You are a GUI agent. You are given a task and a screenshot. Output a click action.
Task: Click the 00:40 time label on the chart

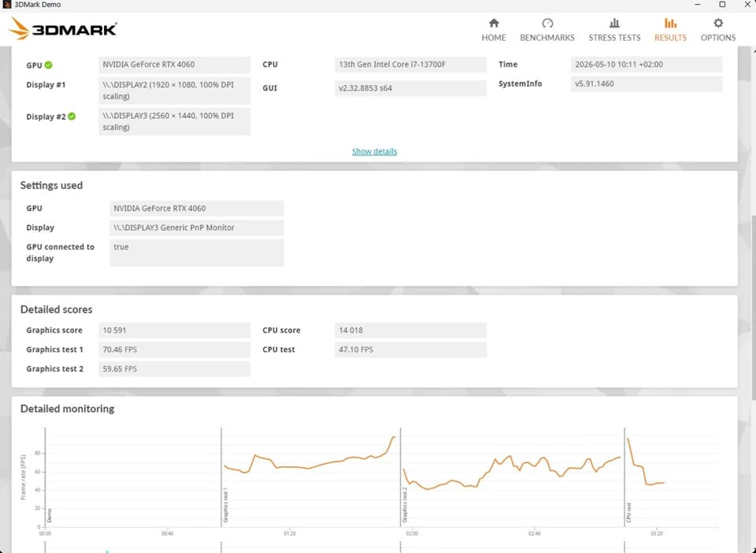[x=167, y=534]
